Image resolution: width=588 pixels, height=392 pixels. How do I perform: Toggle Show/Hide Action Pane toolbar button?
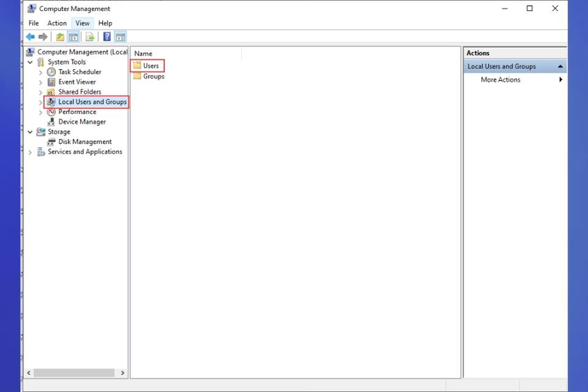(121, 37)
